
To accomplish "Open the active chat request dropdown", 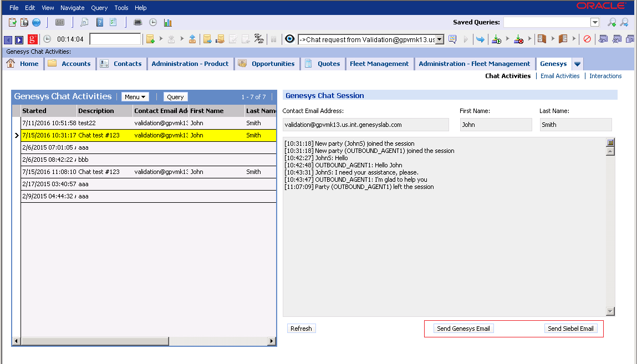I will click(x=439, y=39).
